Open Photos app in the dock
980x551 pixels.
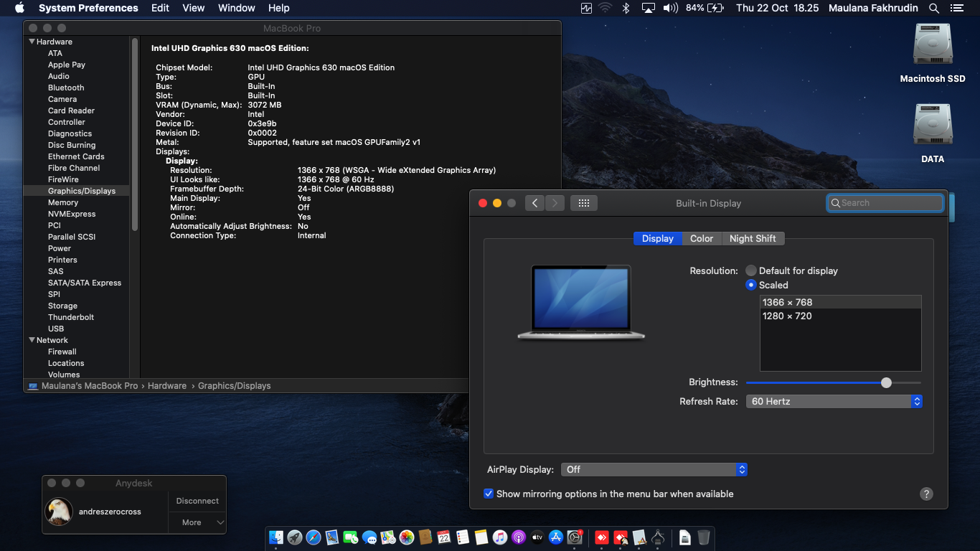point(407,537)
